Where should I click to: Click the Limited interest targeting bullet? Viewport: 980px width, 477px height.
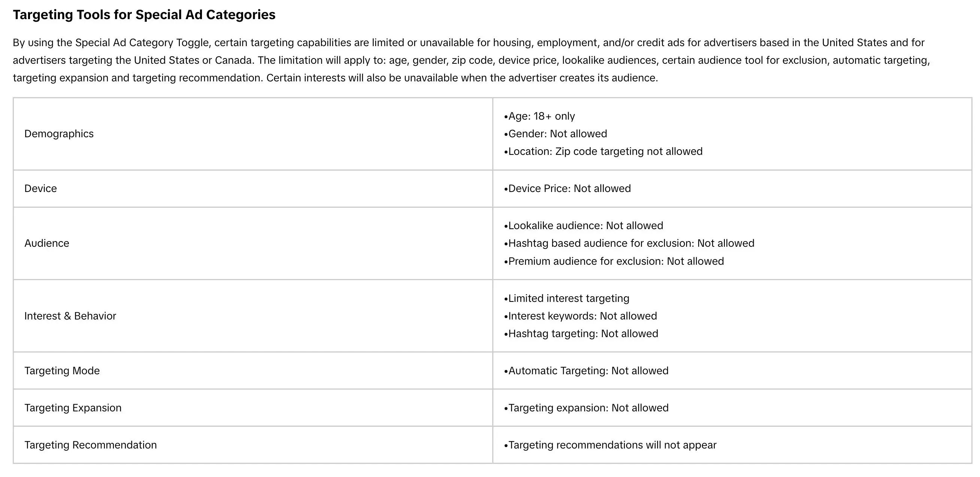pyautogui.click(x=567, y=298)
